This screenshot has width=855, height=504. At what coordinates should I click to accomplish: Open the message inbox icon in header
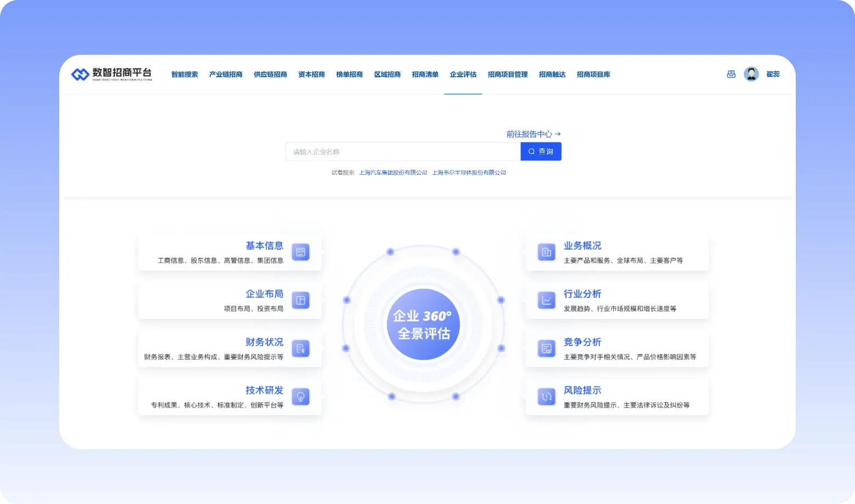tap(731, 73)
